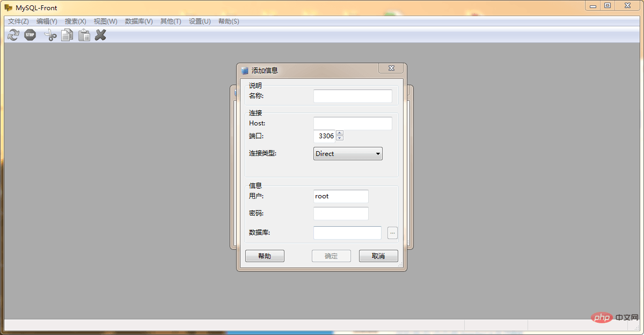644x335 pixels.
Task: Decrease port with the down arrow
Action: click(339, 138)
